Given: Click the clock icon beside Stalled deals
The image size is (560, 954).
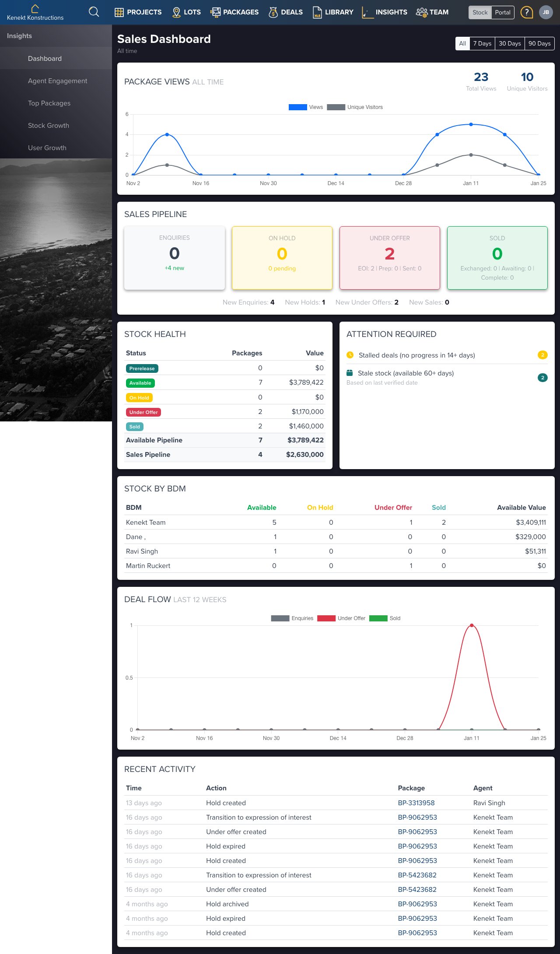Looking at the screenshot, I should (x=350, y=355).
